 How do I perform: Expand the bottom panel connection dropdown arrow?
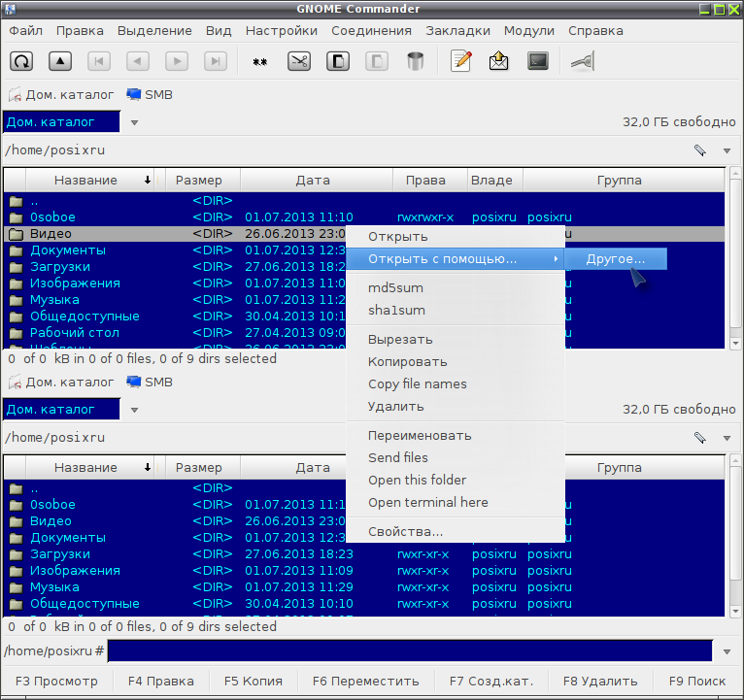134,411
